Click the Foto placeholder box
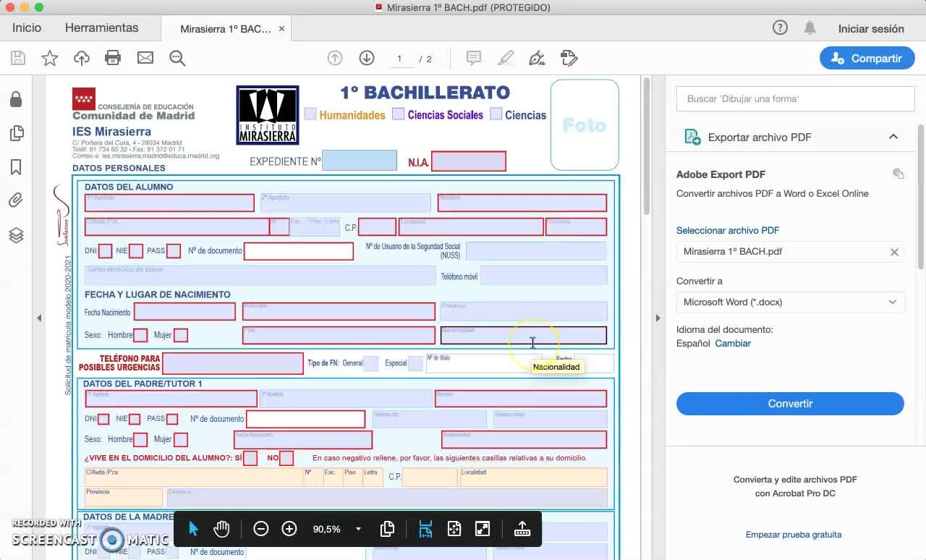 585,124
